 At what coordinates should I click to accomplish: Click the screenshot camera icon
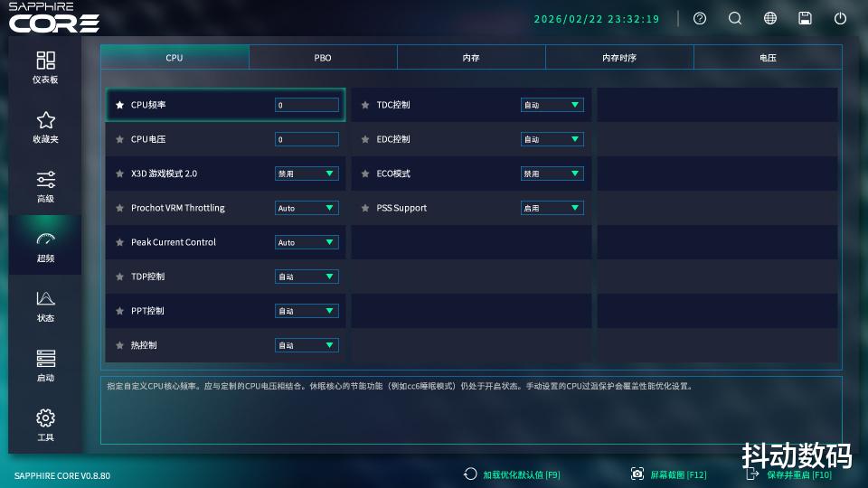pyautogui.click(x=637, y=474)
